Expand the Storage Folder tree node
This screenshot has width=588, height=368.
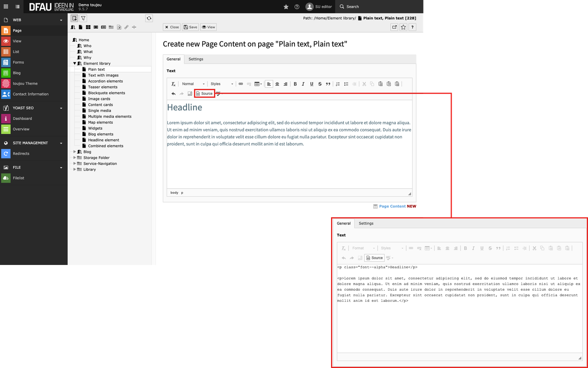[x=74, y=158]
